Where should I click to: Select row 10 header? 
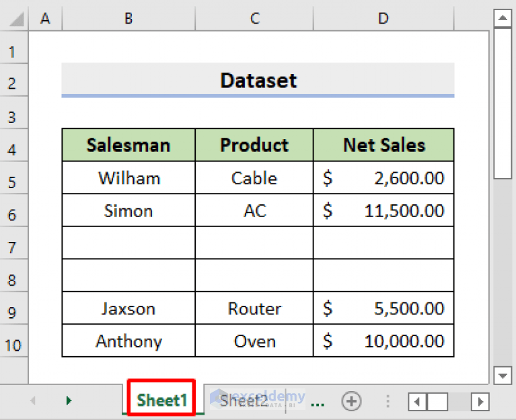[x=13, y=341]
